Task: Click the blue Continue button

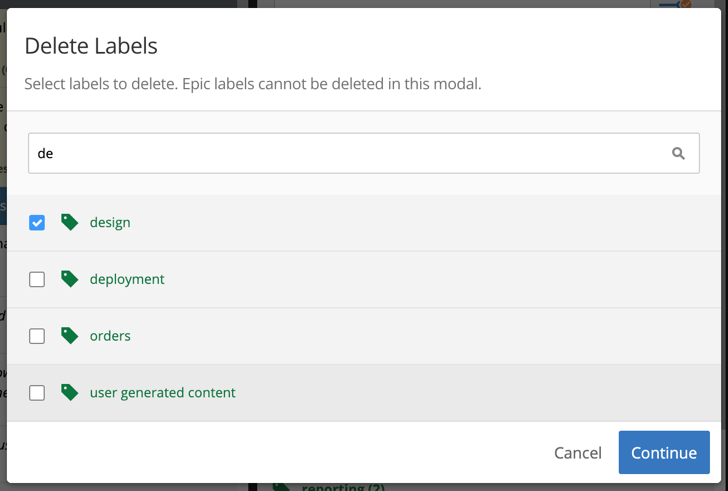Action: 664,452
